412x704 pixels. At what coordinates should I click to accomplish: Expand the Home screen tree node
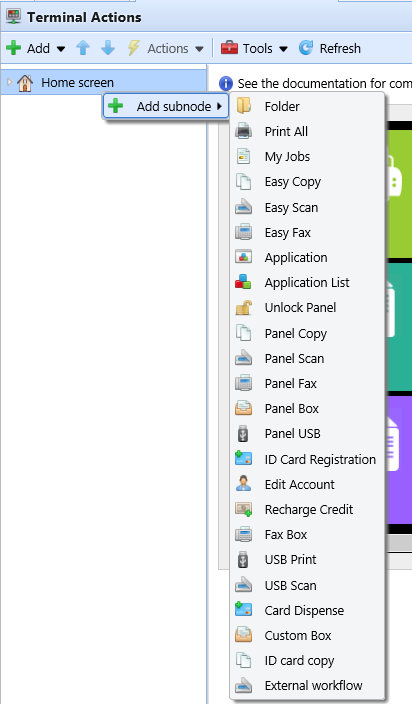click(9, 82)
